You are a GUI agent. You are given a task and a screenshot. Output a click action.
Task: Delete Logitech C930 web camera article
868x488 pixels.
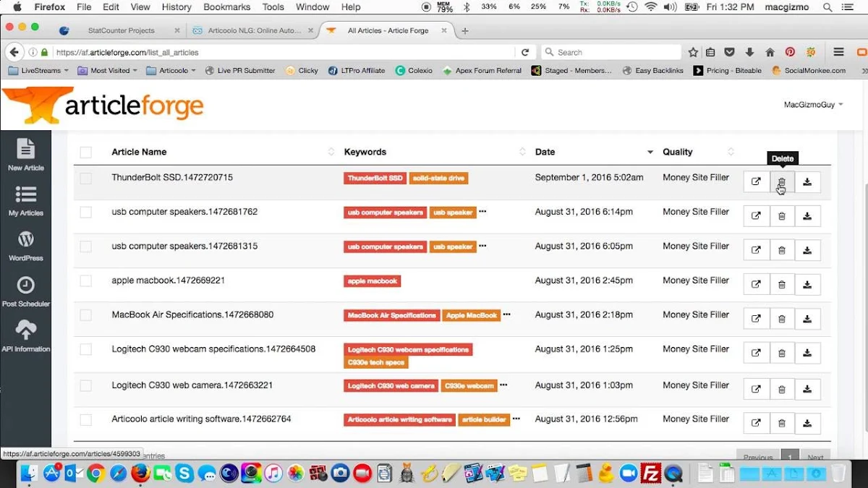pyautogui.click(x=782, y=390)
